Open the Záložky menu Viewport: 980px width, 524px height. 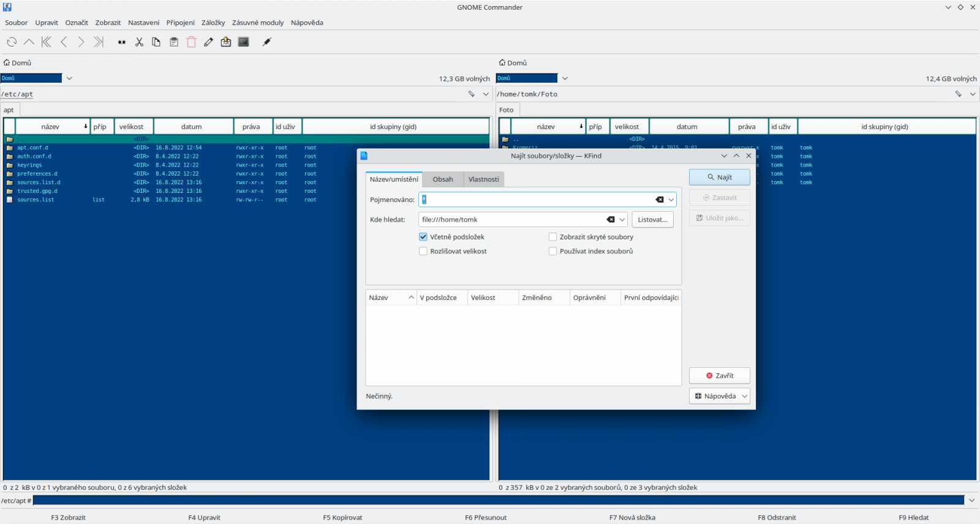click(x=213, y=23)
